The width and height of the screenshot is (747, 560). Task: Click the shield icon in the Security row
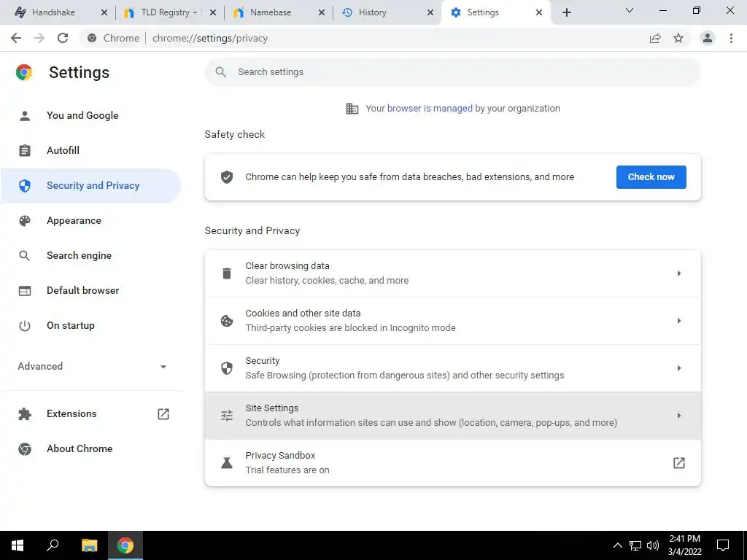(227, 368)
